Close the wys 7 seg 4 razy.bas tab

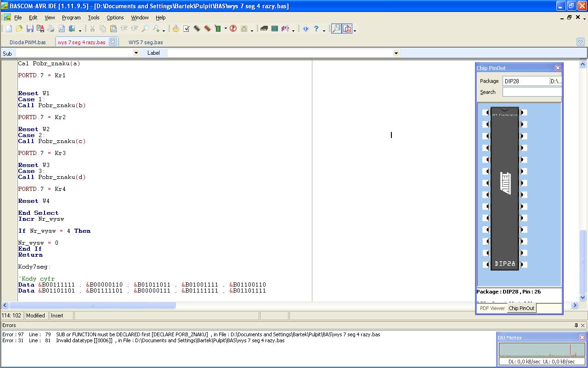(113, 42)
